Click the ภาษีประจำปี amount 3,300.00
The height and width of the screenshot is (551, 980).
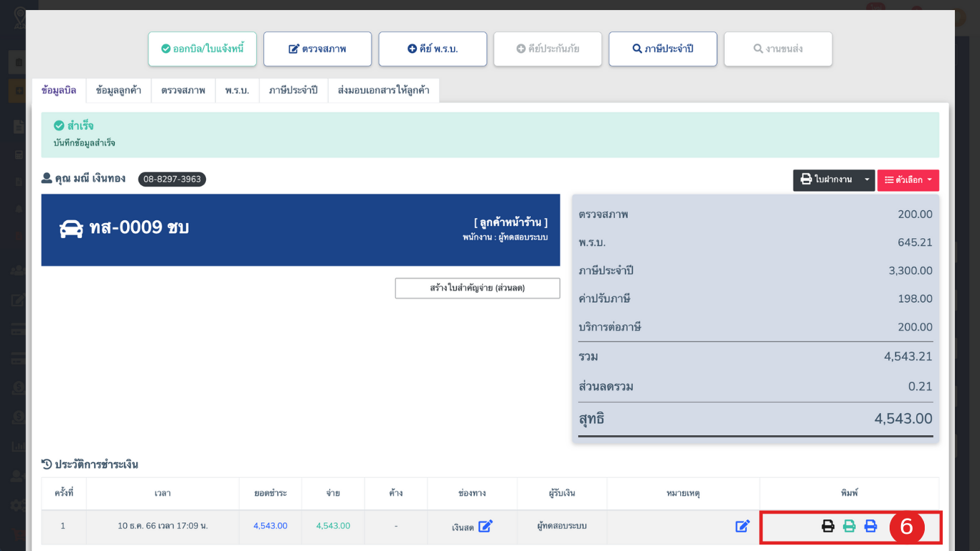[x=910, y=270]
